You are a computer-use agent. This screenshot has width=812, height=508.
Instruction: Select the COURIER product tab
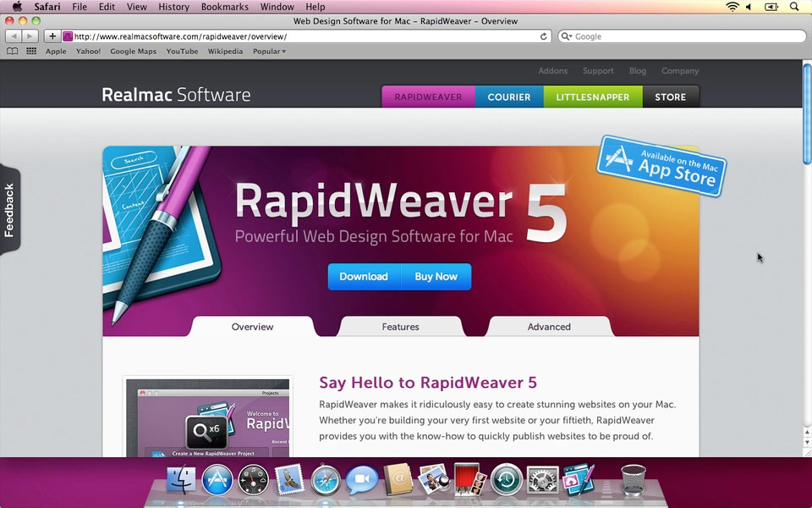click(509, 97)
